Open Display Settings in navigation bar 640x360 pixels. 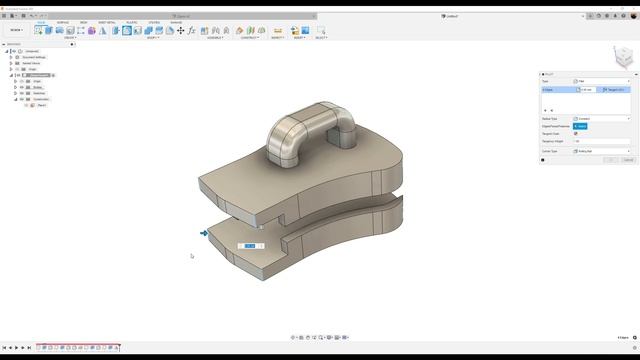[329, 338]
